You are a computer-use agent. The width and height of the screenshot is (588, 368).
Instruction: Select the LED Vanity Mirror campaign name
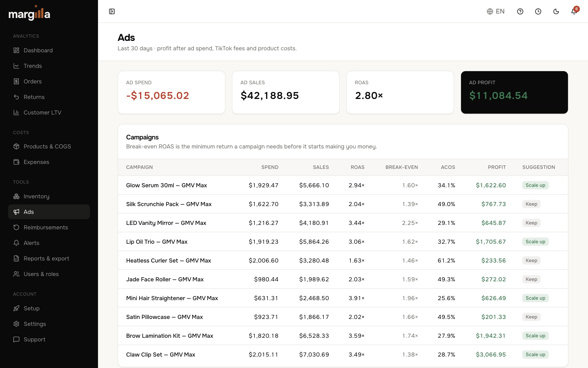(x=166, y=223)
